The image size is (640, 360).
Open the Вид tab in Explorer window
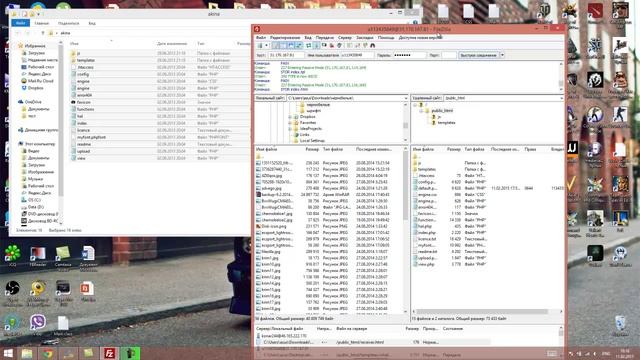[92, 23]
